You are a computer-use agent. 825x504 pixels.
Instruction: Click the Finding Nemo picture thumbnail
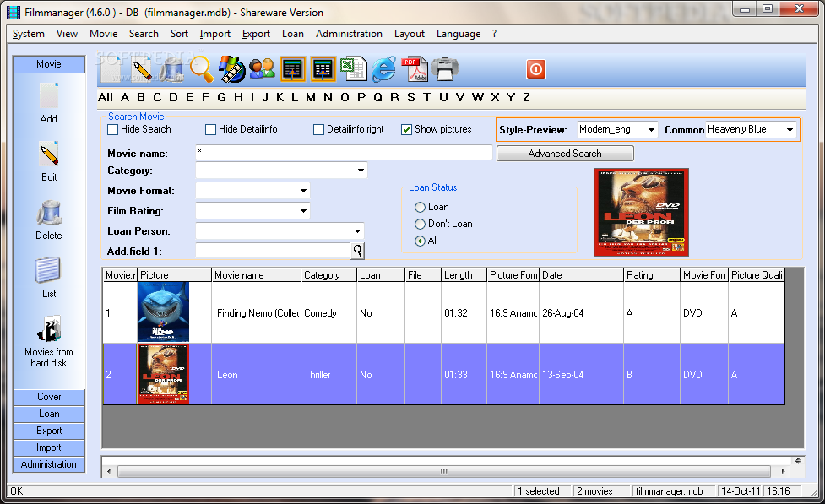point(163,312)
